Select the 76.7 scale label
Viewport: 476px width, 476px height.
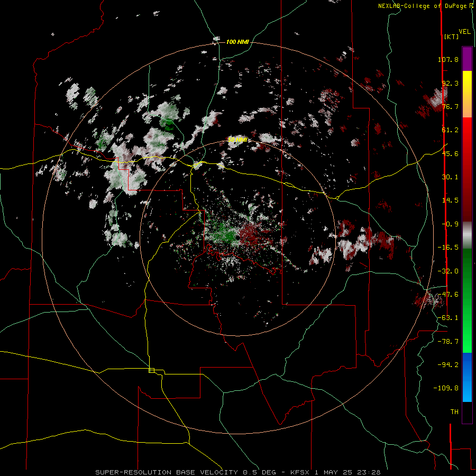tap(450, 106)
